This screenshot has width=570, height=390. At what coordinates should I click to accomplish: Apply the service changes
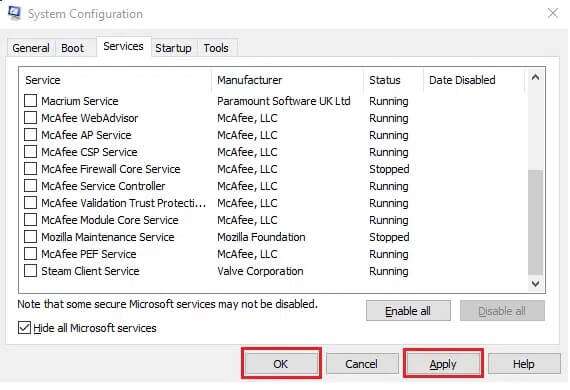(443, 364)
